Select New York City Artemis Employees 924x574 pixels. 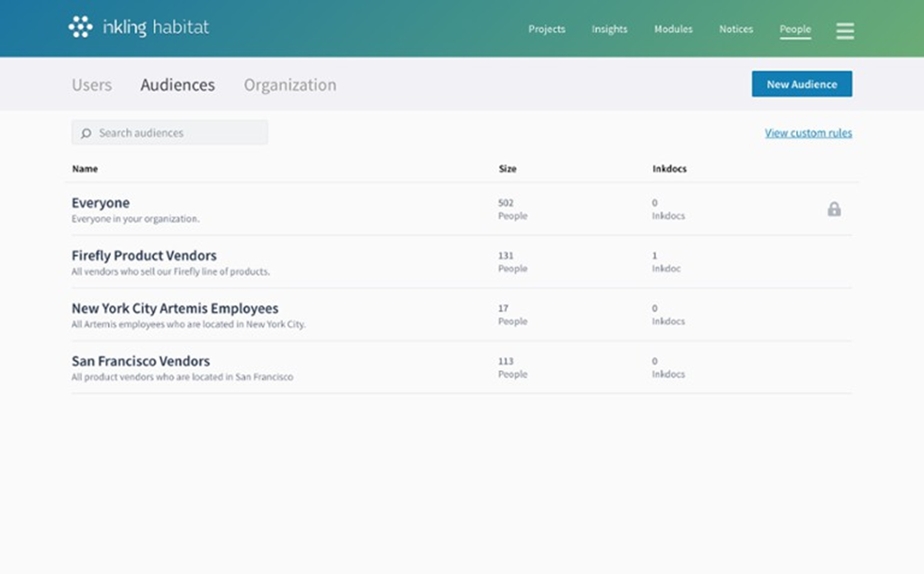point(175,308)
